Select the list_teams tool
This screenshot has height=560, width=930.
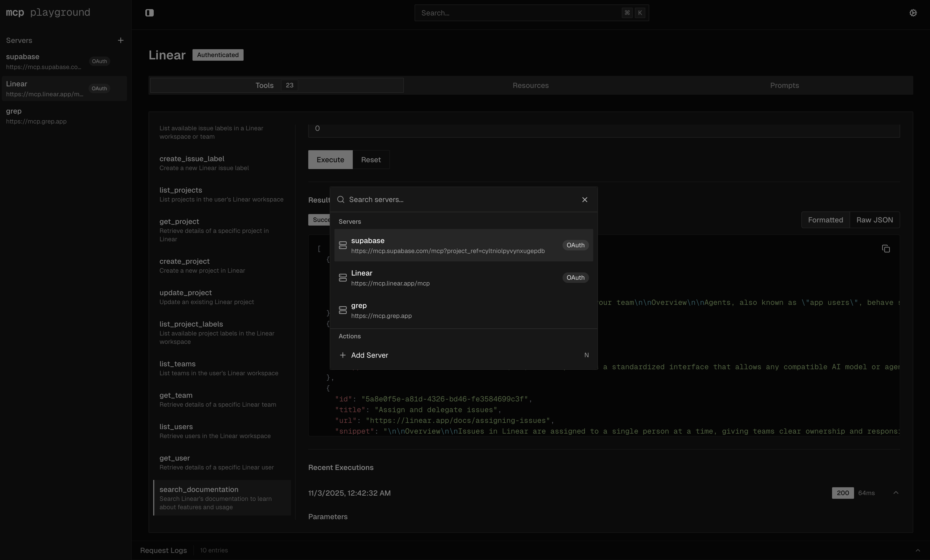(x=218, y=368)
